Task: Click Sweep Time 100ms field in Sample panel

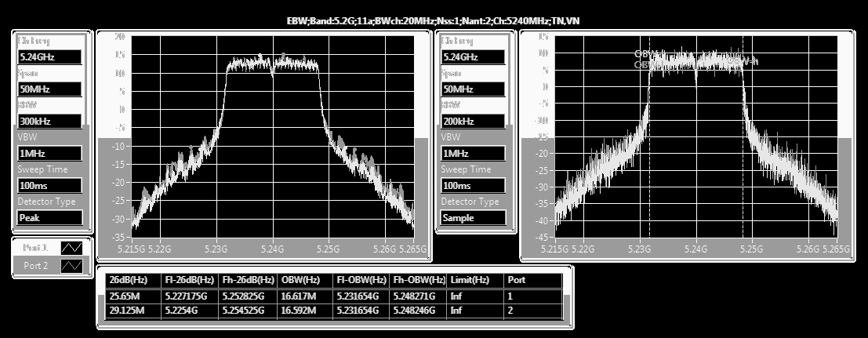Action: coord(473,186)
